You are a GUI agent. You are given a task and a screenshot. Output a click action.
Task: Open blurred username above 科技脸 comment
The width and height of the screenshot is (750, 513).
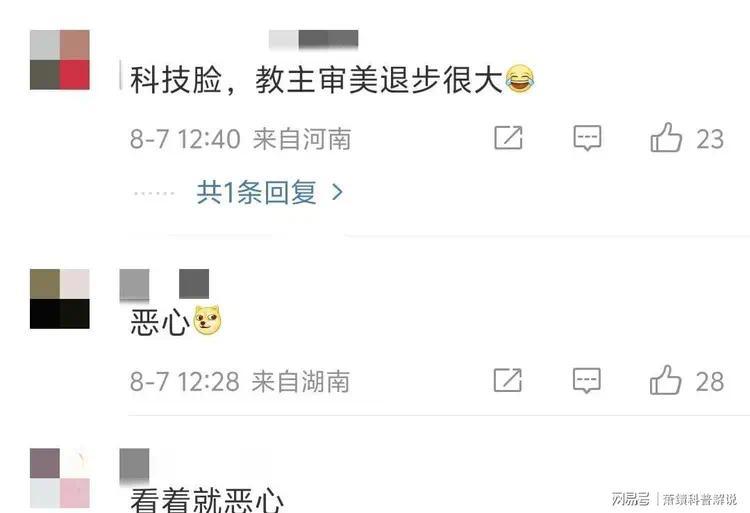tap(313, 39)
